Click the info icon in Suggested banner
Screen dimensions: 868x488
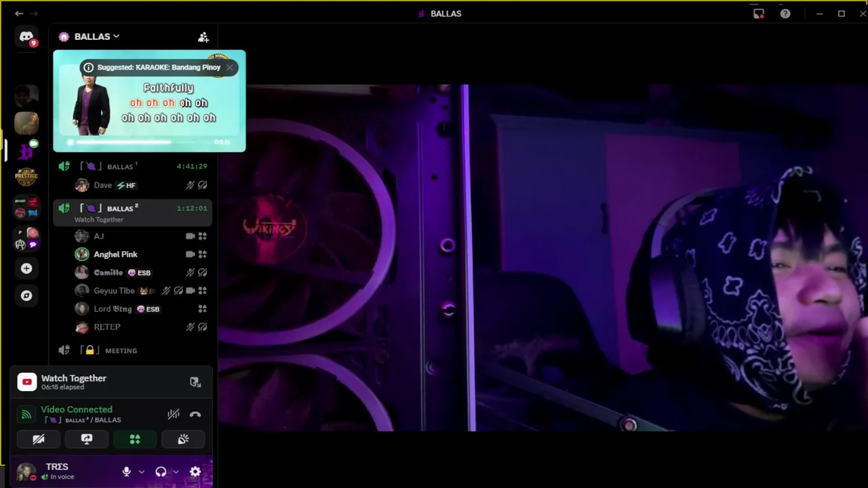coord(88,68)
